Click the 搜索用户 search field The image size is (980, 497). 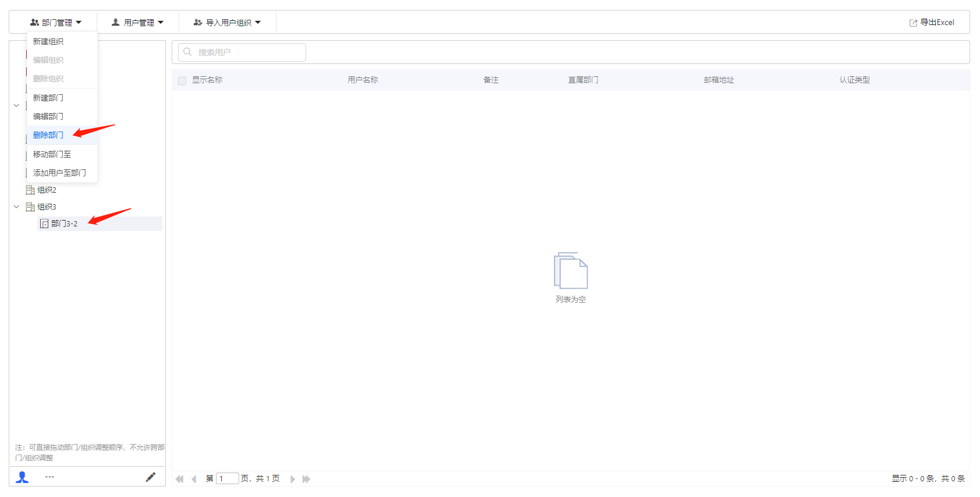click(x=242, y=52)
